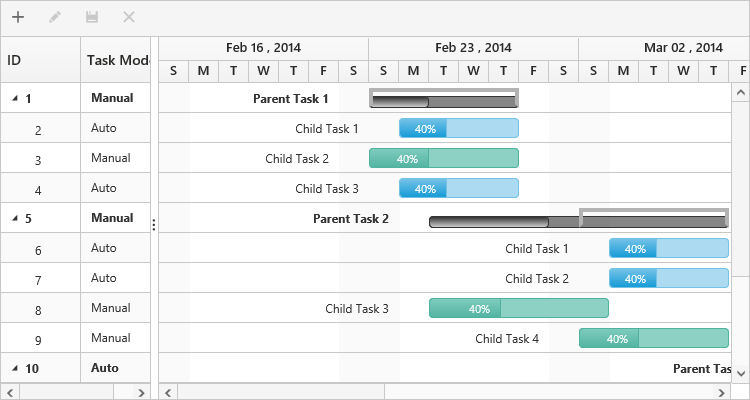
Task: Click the Edit pencil icon
Action: tap(55, 17)
